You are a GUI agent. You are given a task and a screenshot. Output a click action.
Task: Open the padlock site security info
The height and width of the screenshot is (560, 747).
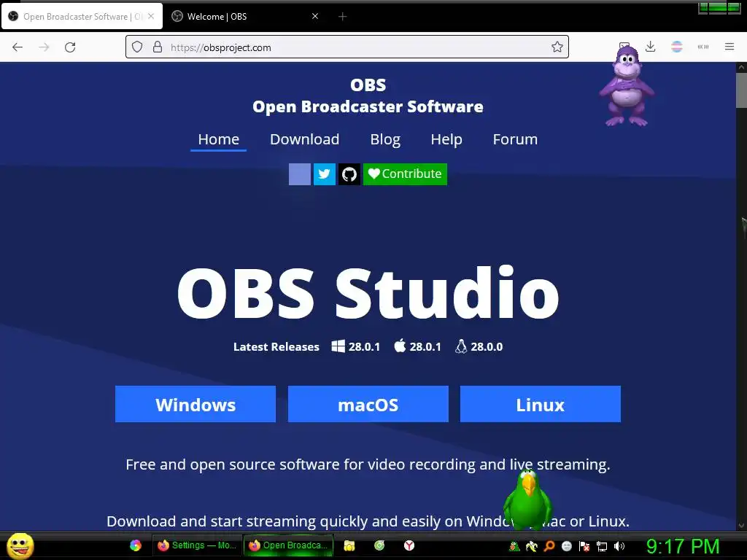158,47
